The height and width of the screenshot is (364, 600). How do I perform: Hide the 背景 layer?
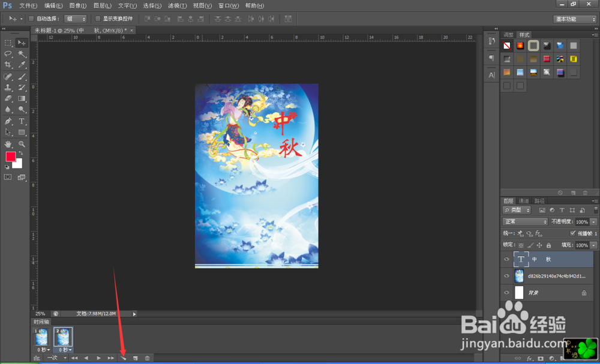506,293
